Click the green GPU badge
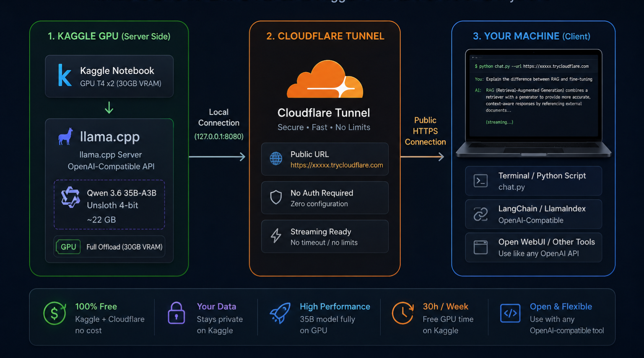644x358 pixels. point(68,247)
